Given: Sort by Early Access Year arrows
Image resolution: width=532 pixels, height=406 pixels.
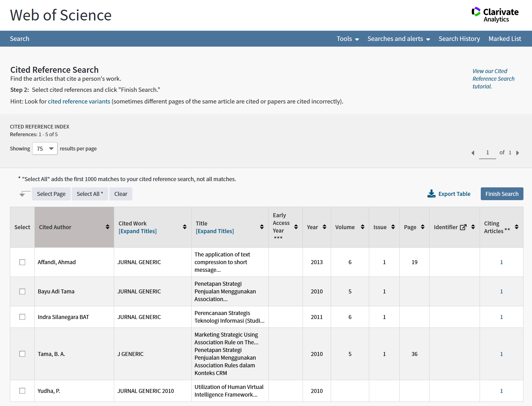Looking at the screenshot, I should point(296,227).
